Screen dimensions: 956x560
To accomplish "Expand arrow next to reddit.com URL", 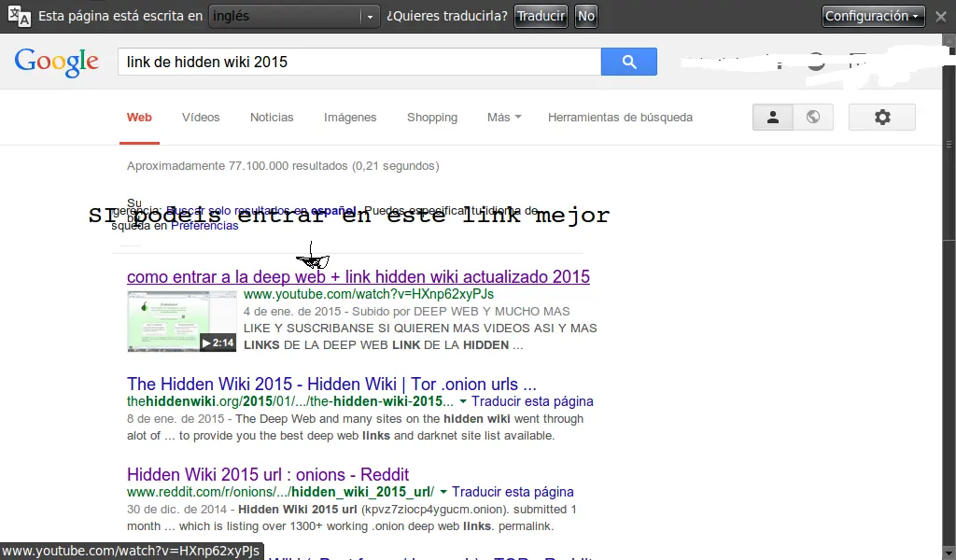I will point(443,492).
